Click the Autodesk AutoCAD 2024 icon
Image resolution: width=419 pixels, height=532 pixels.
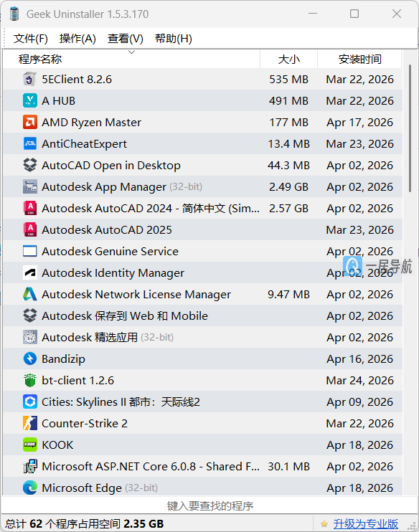tap(30, 209)
